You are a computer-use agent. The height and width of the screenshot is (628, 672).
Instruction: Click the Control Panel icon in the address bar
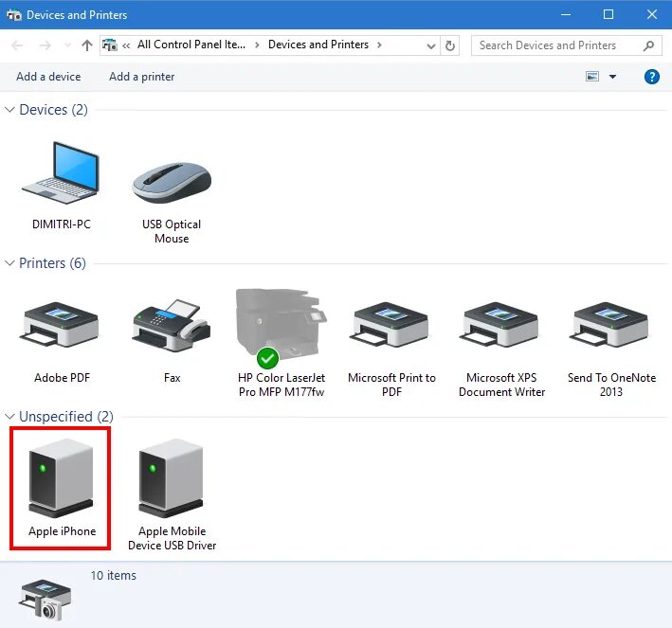pos(110,45)
